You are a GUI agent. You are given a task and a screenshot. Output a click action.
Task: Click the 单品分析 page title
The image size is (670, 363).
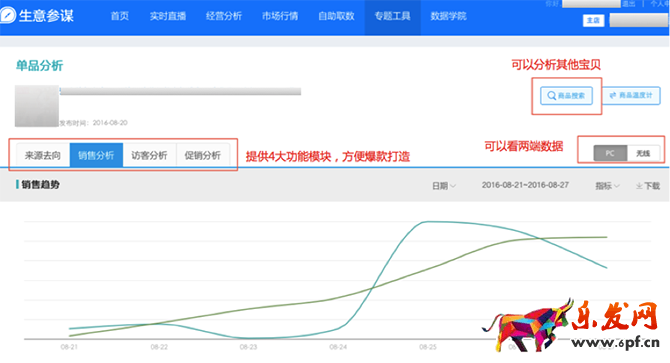(39, 65)
